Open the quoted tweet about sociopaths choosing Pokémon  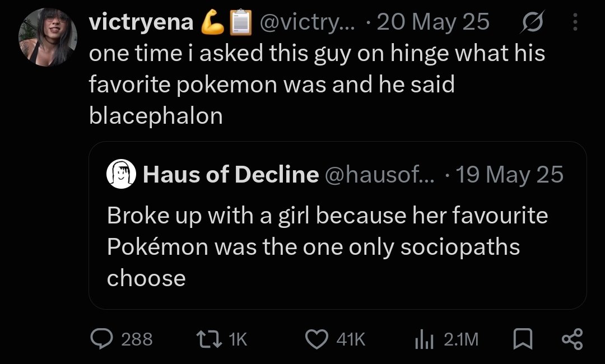(x=338, y=226)
